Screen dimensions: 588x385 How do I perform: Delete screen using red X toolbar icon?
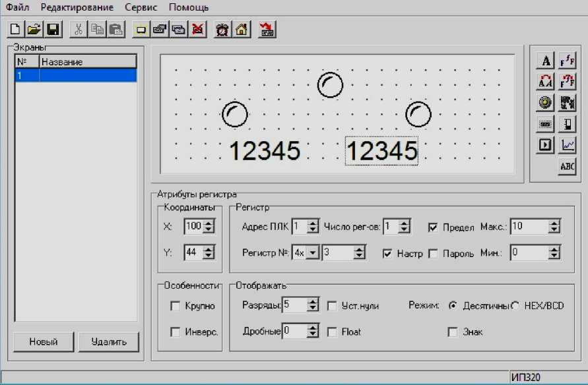coord(197,30)
